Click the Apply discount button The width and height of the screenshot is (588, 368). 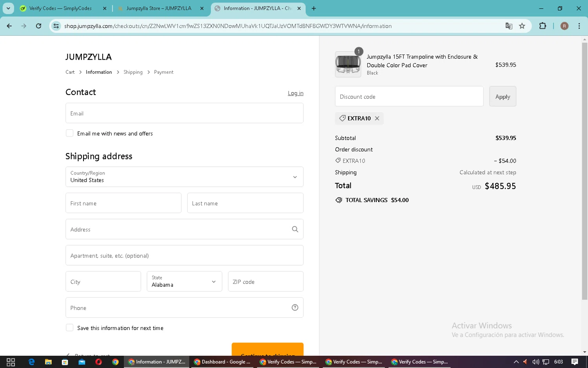pyautogui.click(x=503, y=96)
